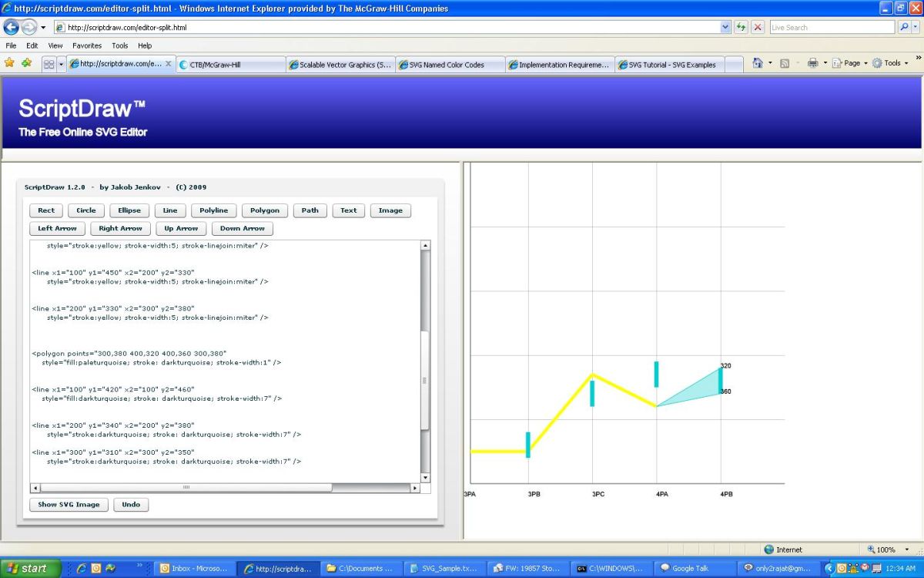Click the Favorites Center star icon
The image size is (924, 578).
pos(9,63)
